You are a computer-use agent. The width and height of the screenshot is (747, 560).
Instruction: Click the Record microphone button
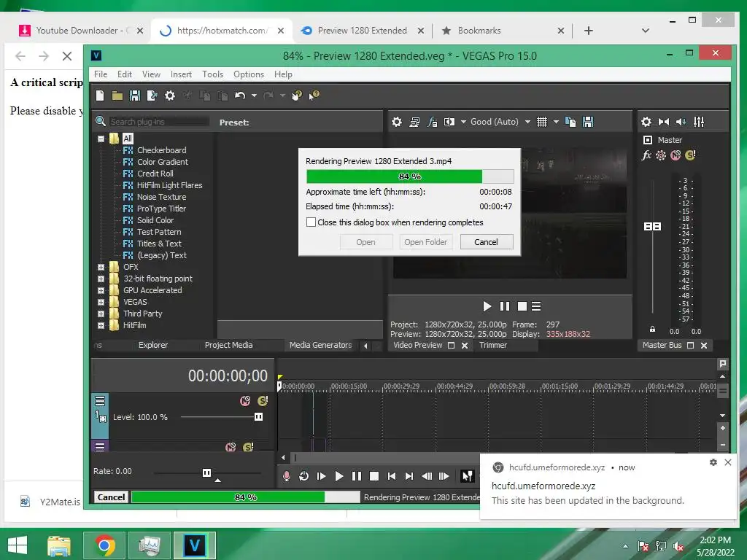point(286,476)
